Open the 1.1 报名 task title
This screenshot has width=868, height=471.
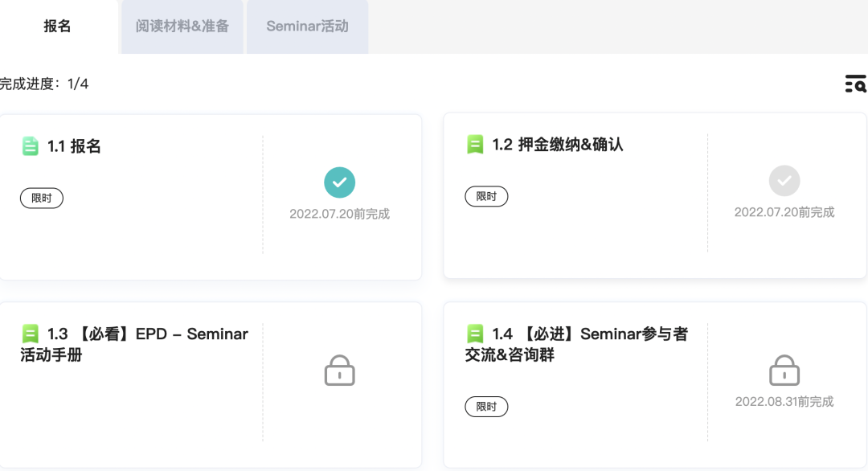[x=74, y=146]
